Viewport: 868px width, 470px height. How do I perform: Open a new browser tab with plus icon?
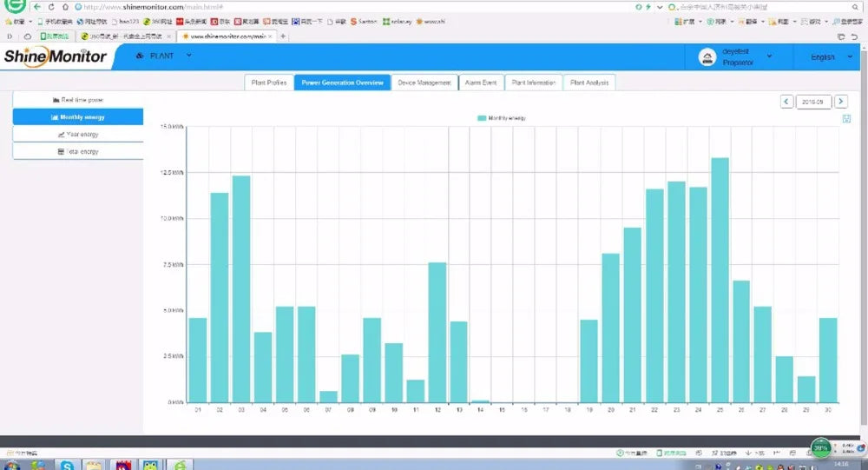[283, 36]
